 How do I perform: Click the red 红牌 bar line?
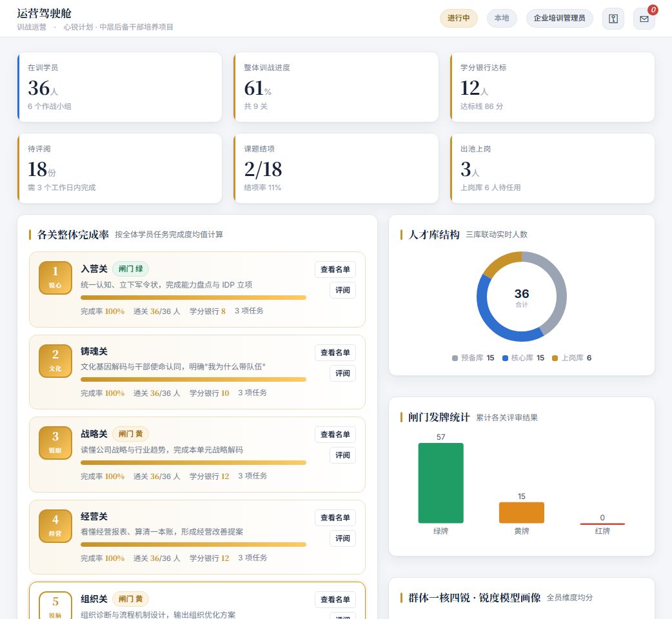coord(602,524)
